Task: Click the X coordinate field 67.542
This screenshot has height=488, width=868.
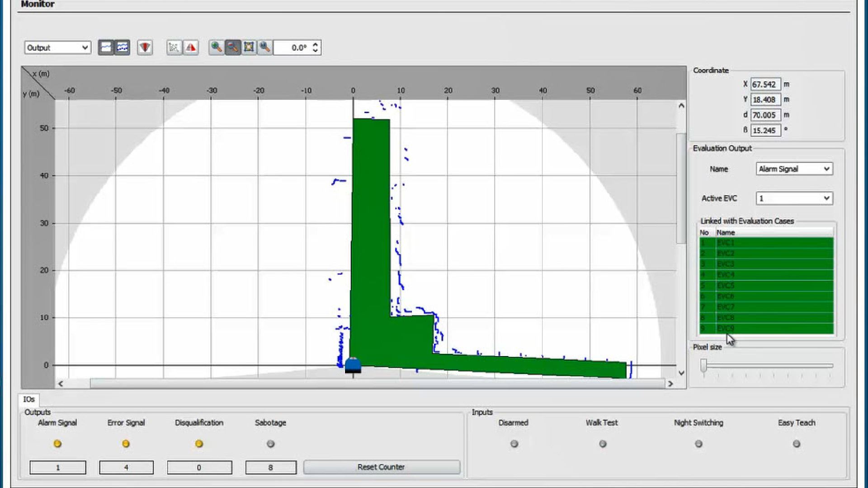Action: [765, 84]
